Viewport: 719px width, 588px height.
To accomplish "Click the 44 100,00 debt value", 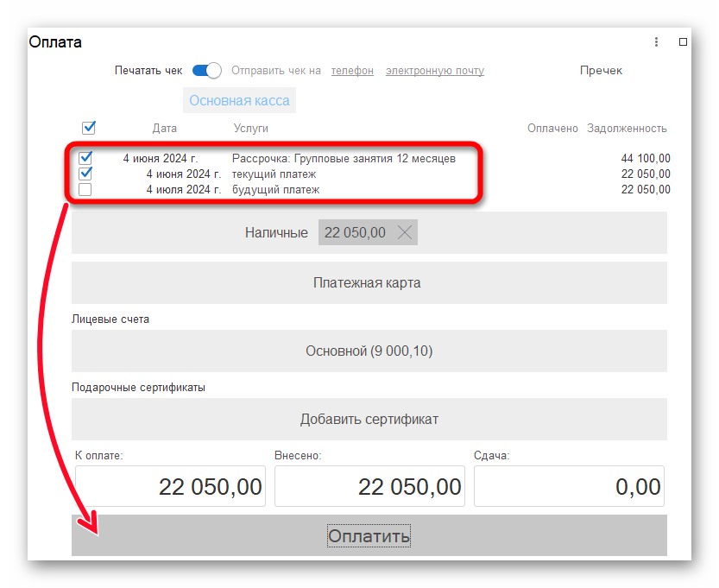I will tap(646, 158).
